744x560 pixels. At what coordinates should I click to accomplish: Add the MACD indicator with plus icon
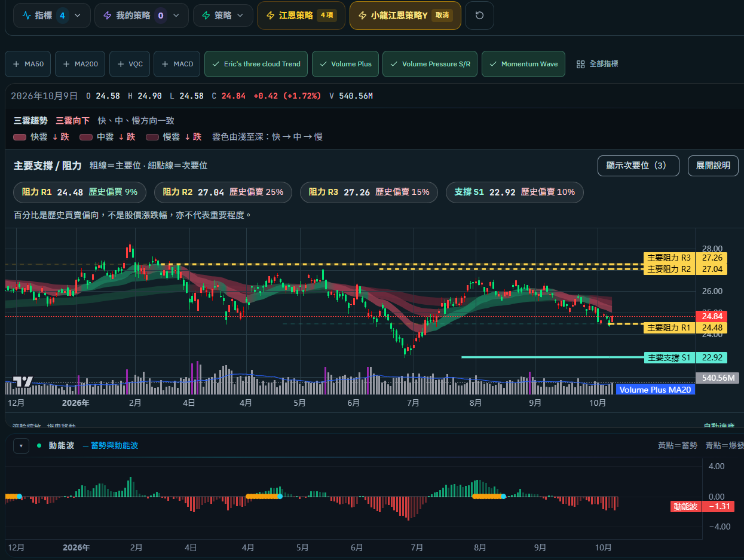coord(177,64)
